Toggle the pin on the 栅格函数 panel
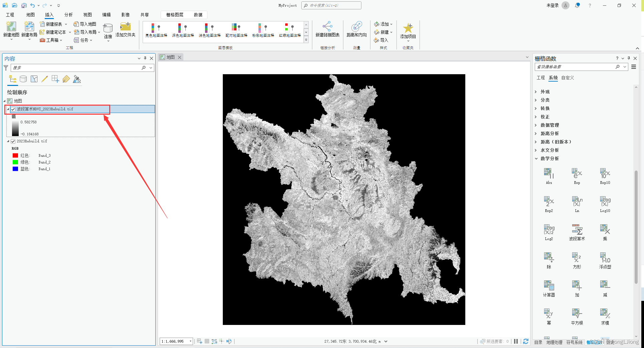644x348 pixels. [x=629, y=58]
